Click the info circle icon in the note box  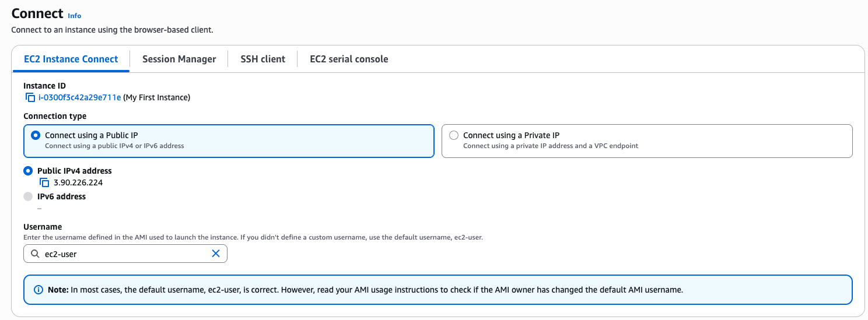38,290
